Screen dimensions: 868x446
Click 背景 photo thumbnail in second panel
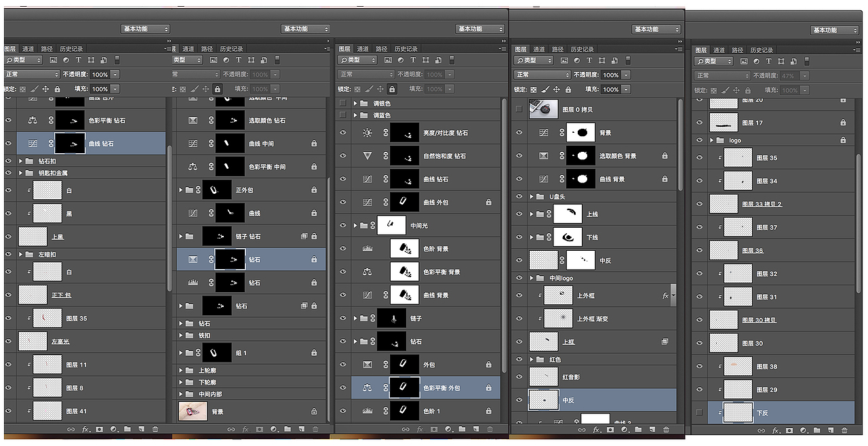coord(193,411)
